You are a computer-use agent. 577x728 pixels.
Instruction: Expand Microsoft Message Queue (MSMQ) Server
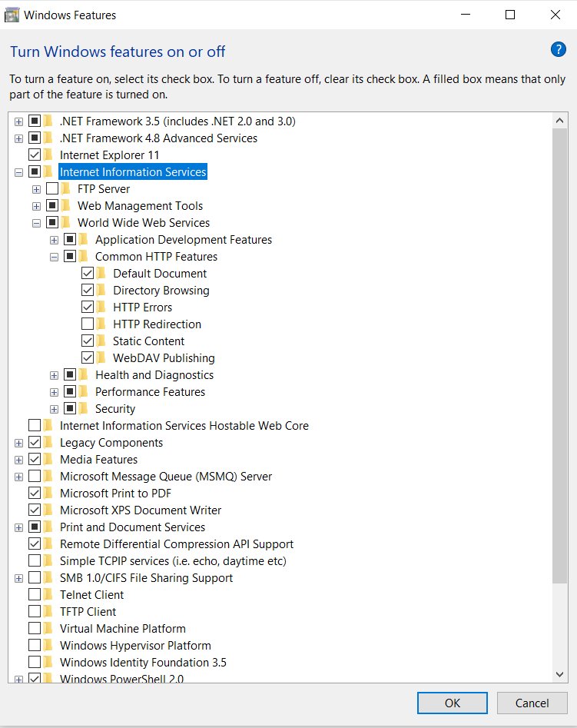click(18, 477)
